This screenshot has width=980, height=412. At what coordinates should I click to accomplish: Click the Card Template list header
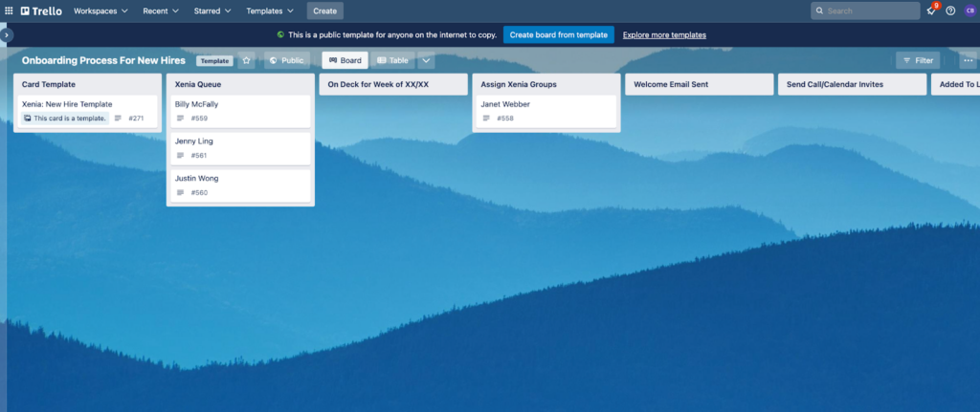pyautogui.click(x=49, y=84)
